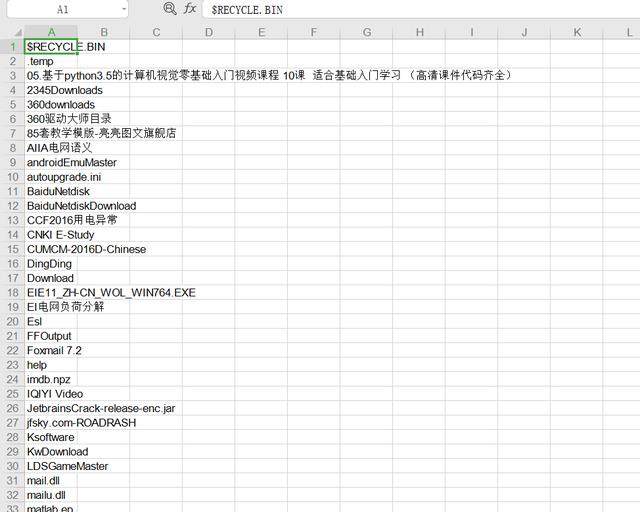This screenshot has width=640, height=512.
Task: Click the zoom magnifier icon beside fx
Action: pyautogui.click(x=170, y=9)
